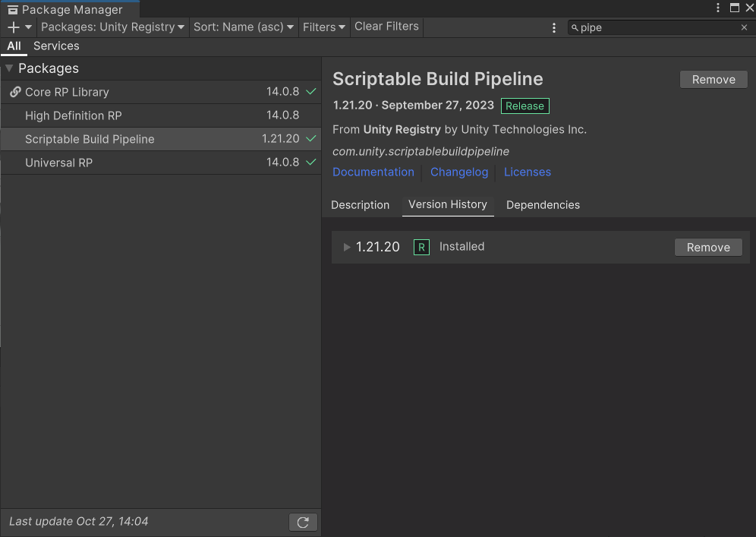Expand the 1.21.20 version entry
This screenshot has width=756, height=537.
(347, 247)
